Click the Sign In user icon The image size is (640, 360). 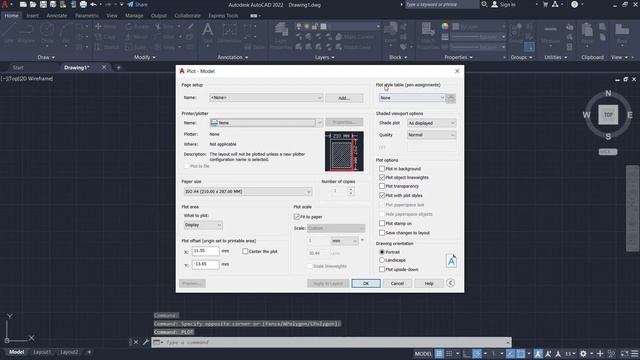(x=495, y=4)
